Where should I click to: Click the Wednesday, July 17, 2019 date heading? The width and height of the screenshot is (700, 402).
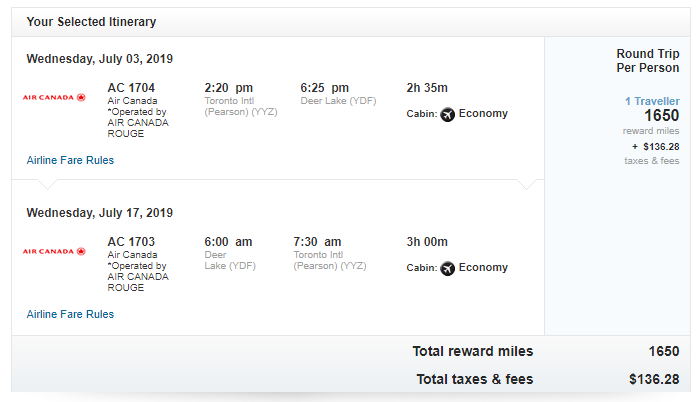[x=100, y=213]
